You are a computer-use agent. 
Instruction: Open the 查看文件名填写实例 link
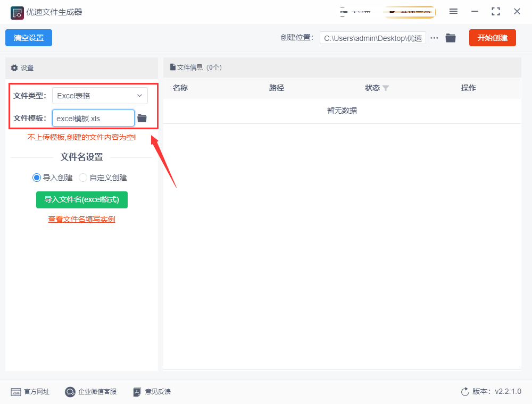click(x=81, y=219)
